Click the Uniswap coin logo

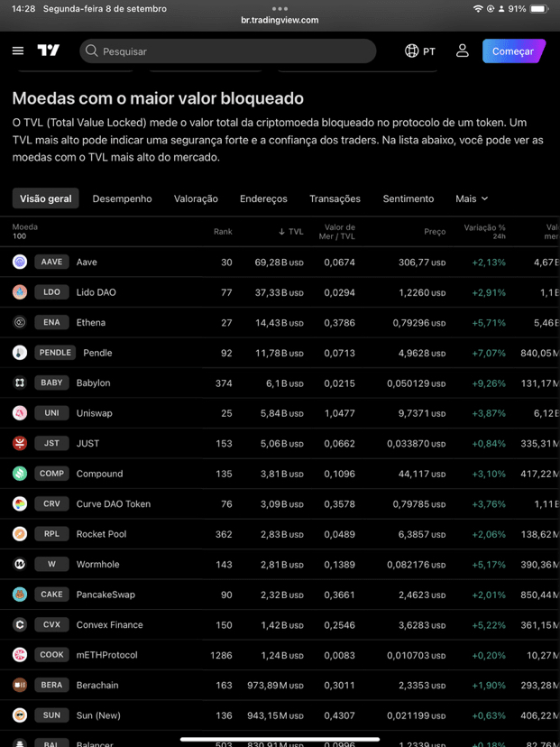click(x=20, y=413)
